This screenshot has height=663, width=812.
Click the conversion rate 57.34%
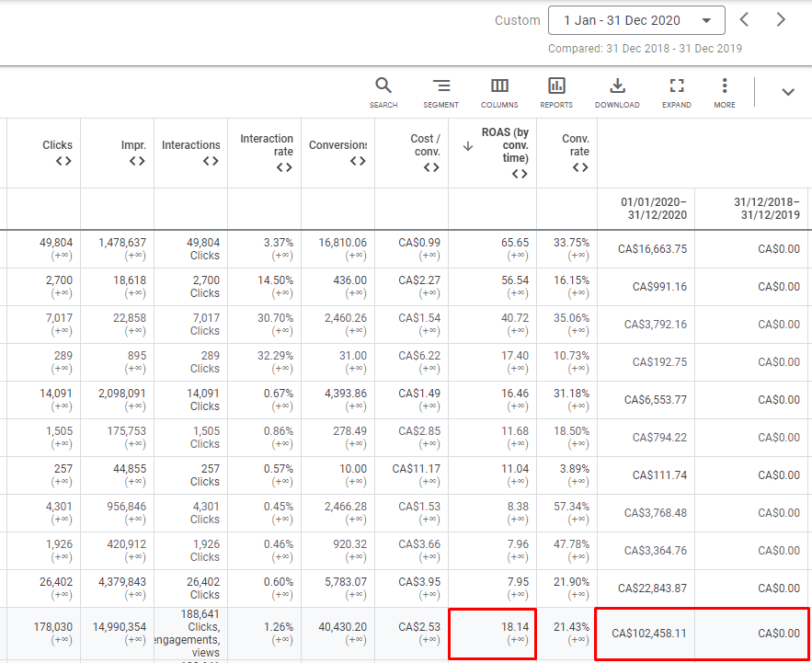coord(571,507)
